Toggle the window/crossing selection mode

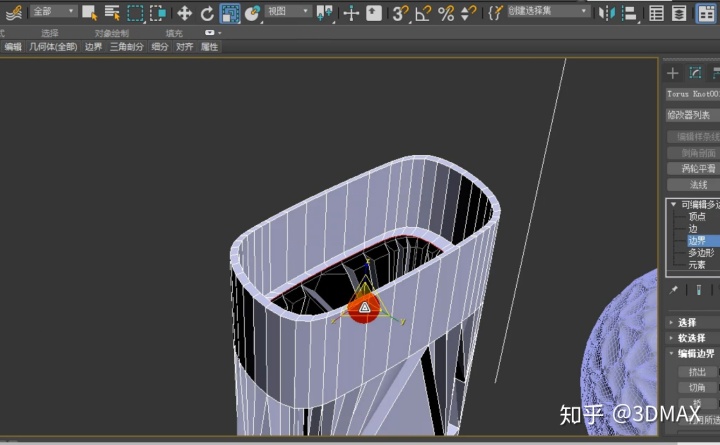(158, 13)
